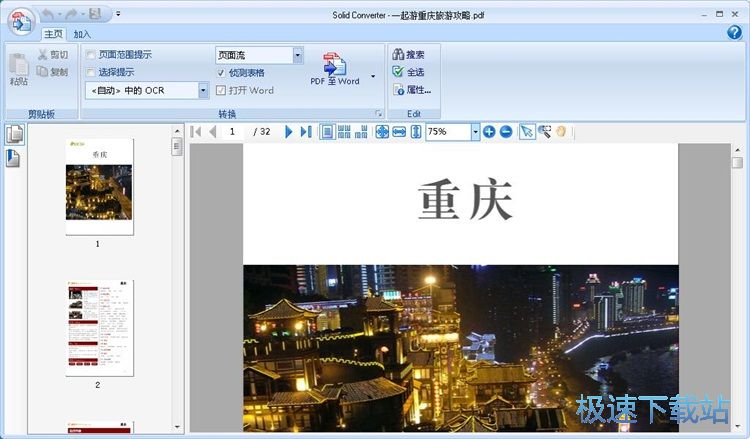Click the PDF 至 Word convert icon

[x=334, y=68]
